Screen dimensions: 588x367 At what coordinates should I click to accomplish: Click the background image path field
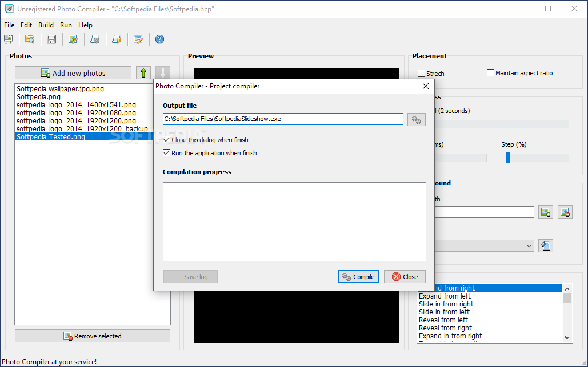tap(484, 212)
